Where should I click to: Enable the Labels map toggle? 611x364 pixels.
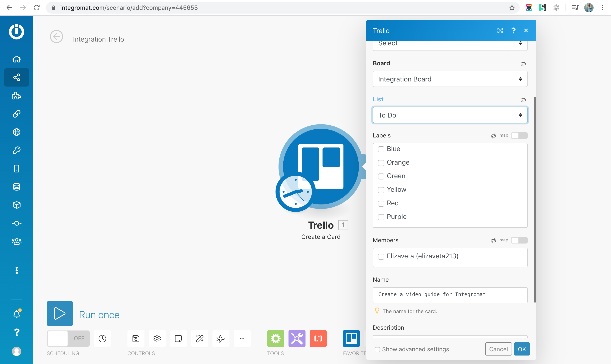click(x=519, y=135)
